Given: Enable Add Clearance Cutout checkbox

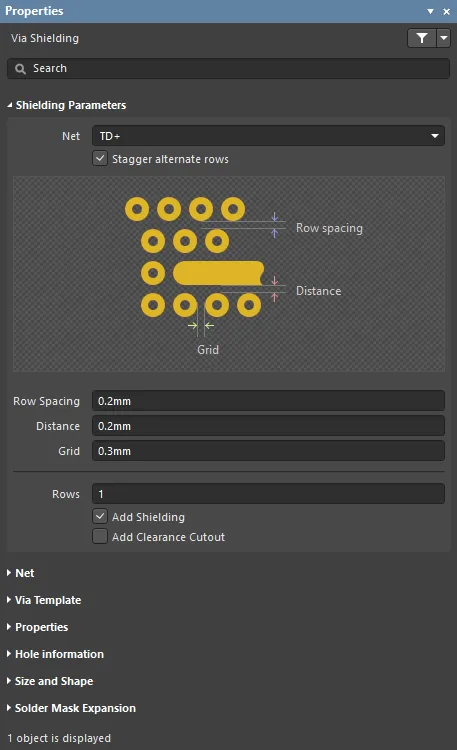Looking at the screenshot, I should click(x=100, y=536).
